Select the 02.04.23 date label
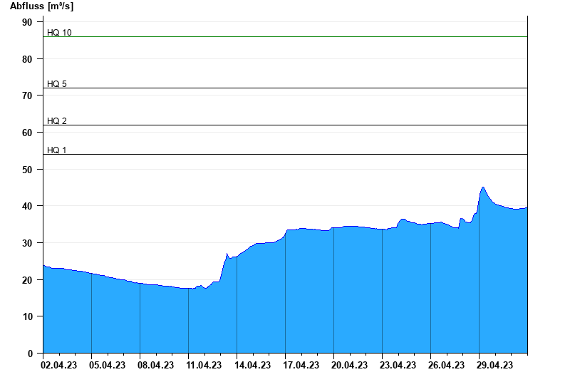The height and width of the screenshot is (392, 570). 59,365
